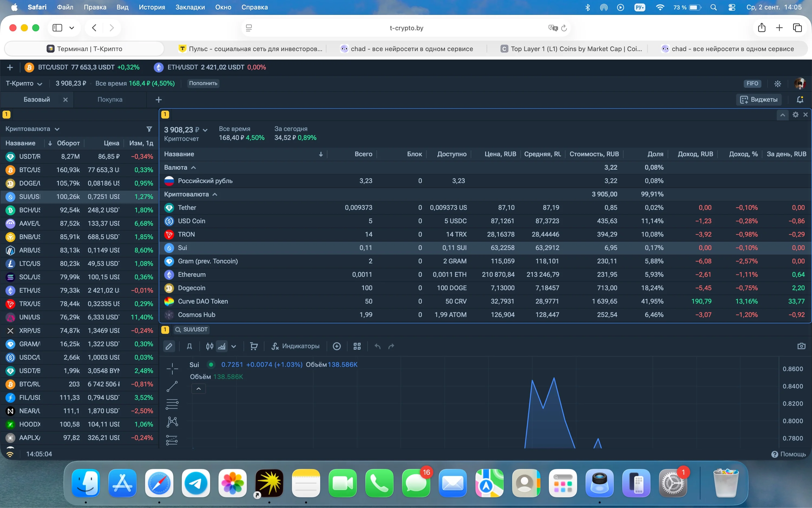The width and height of the screenshot is (812, 508).
Task: Open Notes from the Dock
Action: coord(306,483)
